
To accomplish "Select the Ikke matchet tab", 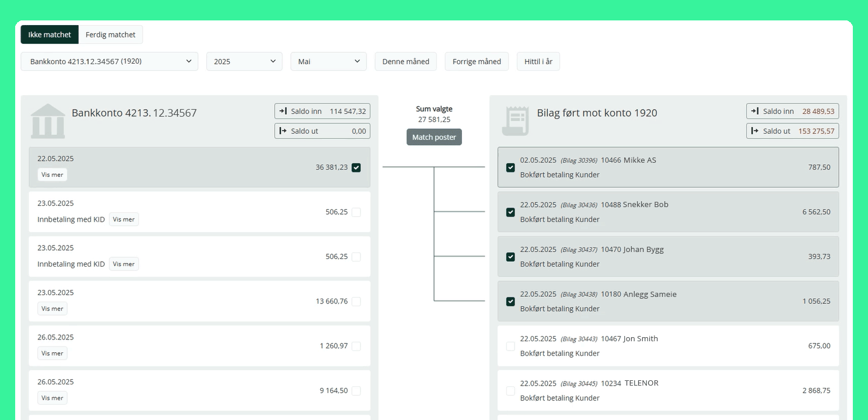I will (50, 34).
